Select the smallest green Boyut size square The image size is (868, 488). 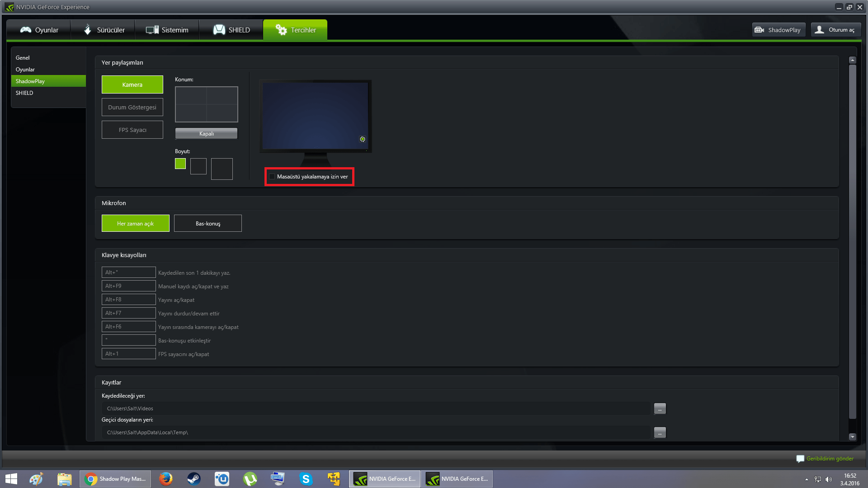point(180,164)
